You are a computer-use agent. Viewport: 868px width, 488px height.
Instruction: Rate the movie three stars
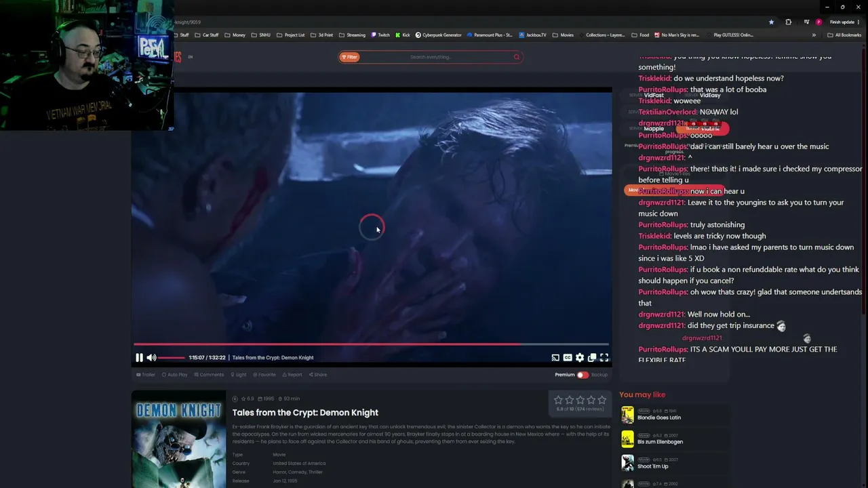coord(580,400)
